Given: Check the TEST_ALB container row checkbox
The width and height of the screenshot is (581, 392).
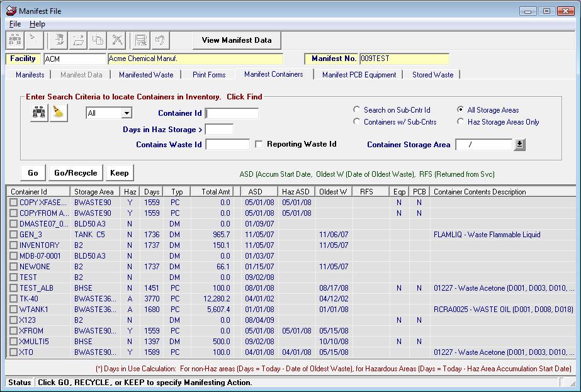Looking at the screenshot, I should coord(14,288).
